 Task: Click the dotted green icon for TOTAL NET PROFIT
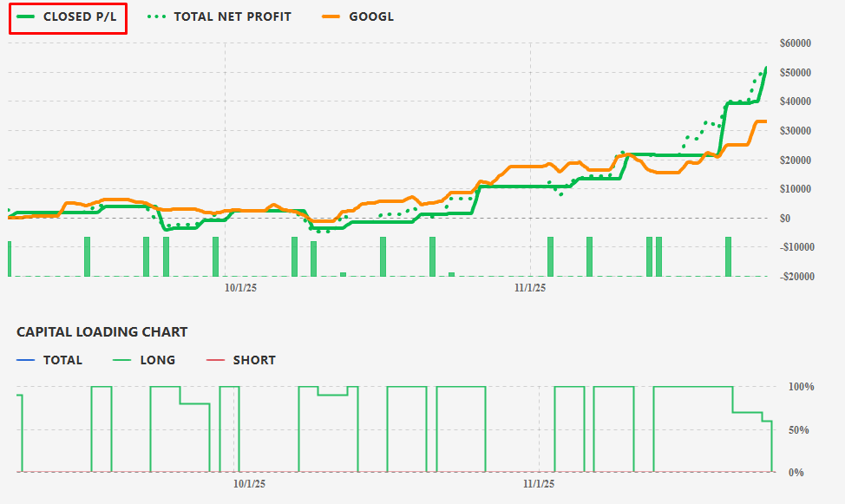pos(155,16)
